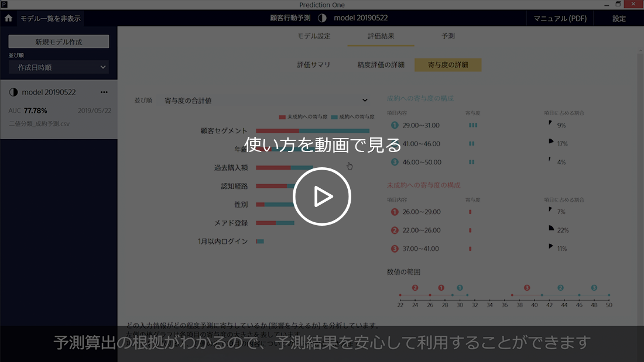Click the pie icon next to 17%

[551, 141]
